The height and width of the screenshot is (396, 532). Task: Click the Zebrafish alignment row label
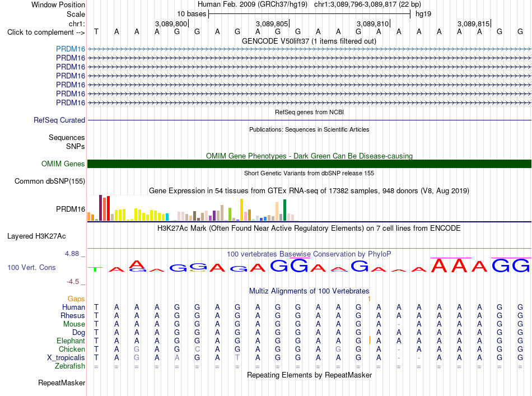(70, 366)
